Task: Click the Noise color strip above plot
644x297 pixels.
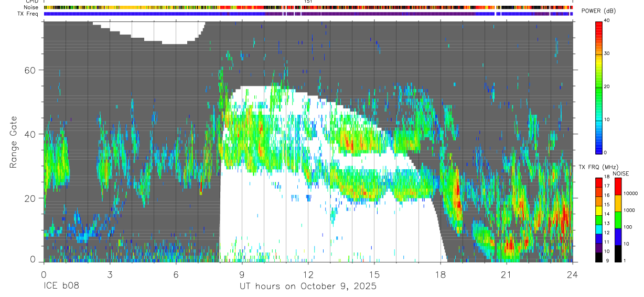Action: coord(308,8)
